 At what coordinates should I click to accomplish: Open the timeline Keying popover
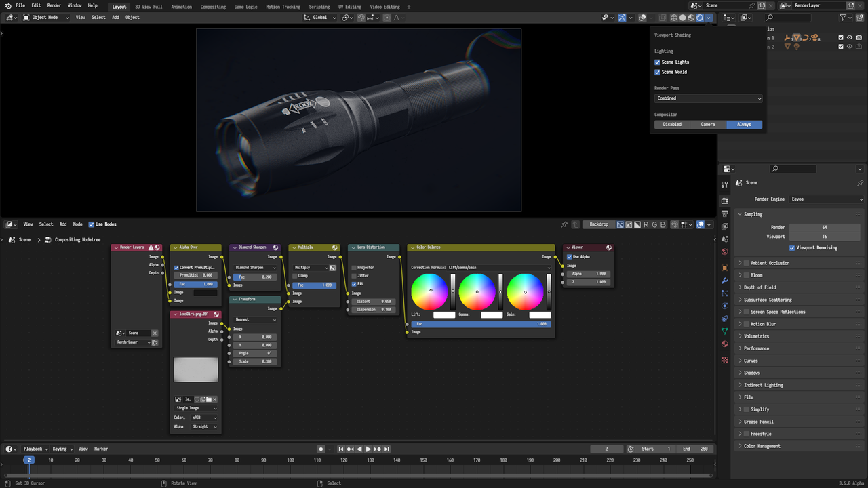pos(62,449)
